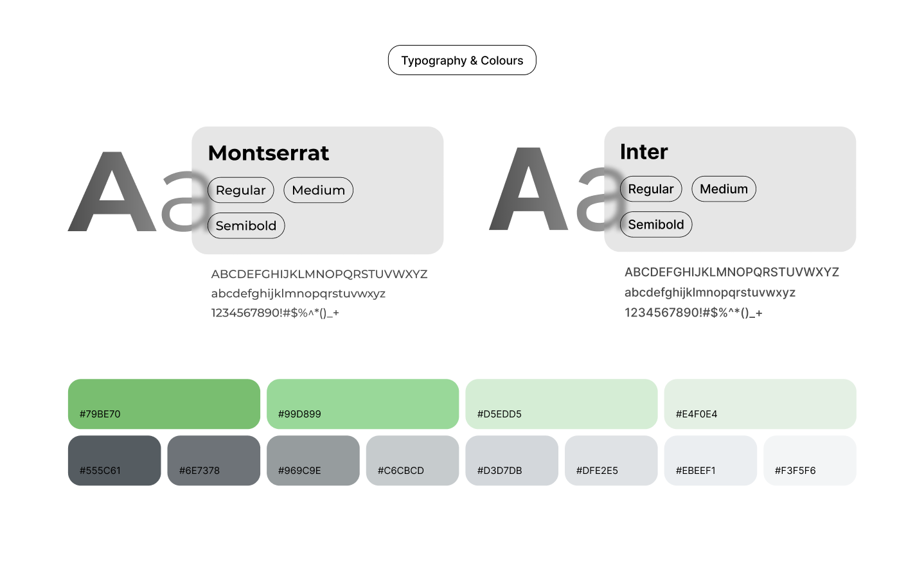The height and width of the screenshot is (585, 924).
Task: Select the dark grey #555C61 swatch
Action: click(114, 460)
